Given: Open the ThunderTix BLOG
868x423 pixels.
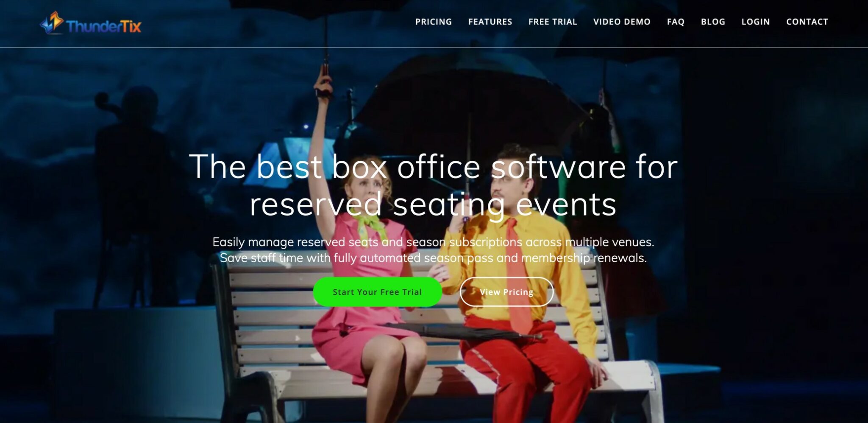Looking at the screenshot, I should pyautogui.click(x=712, y=22).
